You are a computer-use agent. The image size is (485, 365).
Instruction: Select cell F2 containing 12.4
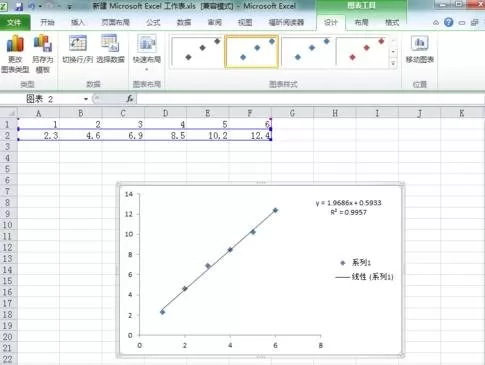click(250, 135)
